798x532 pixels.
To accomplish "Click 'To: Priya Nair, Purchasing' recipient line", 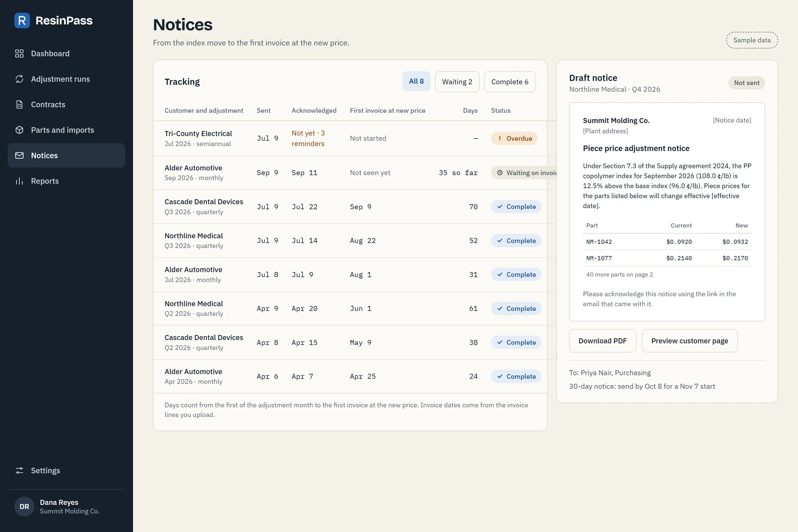I will [x=610, y=373].
